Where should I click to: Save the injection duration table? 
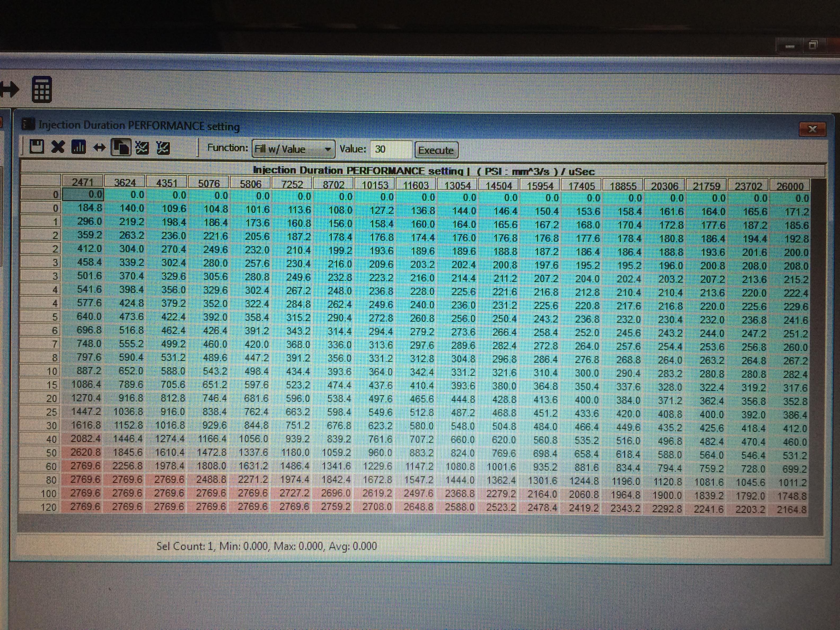(x=37, y=146)
